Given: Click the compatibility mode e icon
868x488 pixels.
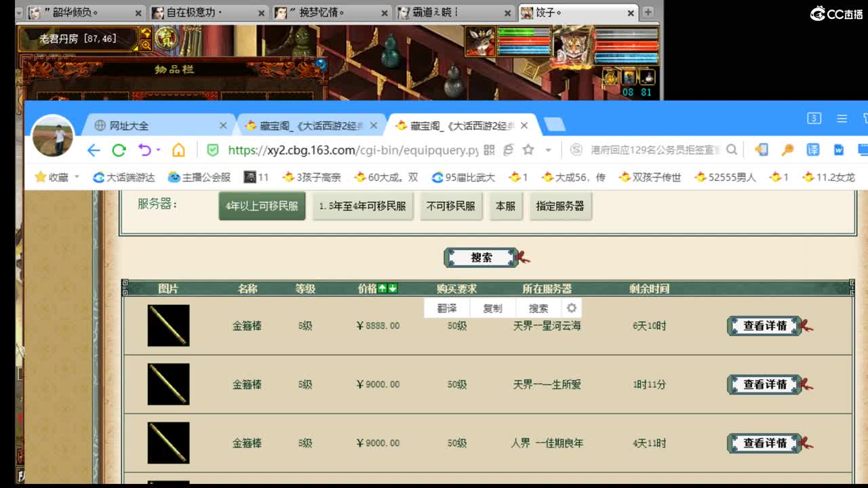Looking at the screenshot, I should pos(508,150).
